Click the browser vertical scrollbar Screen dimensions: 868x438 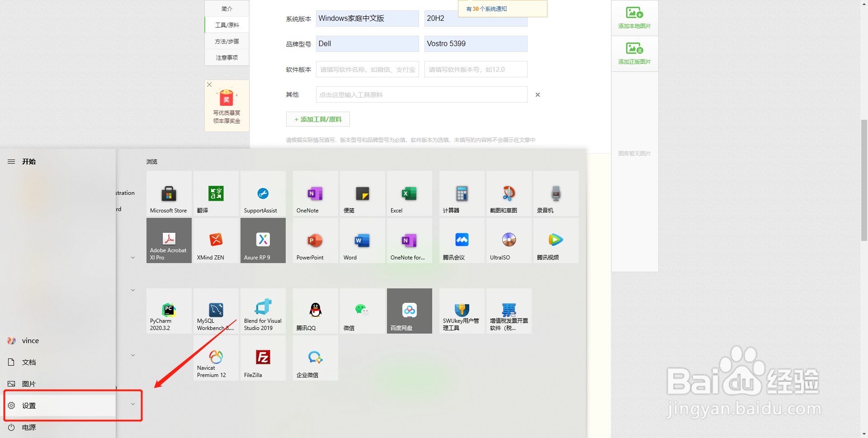click(864, 181)
